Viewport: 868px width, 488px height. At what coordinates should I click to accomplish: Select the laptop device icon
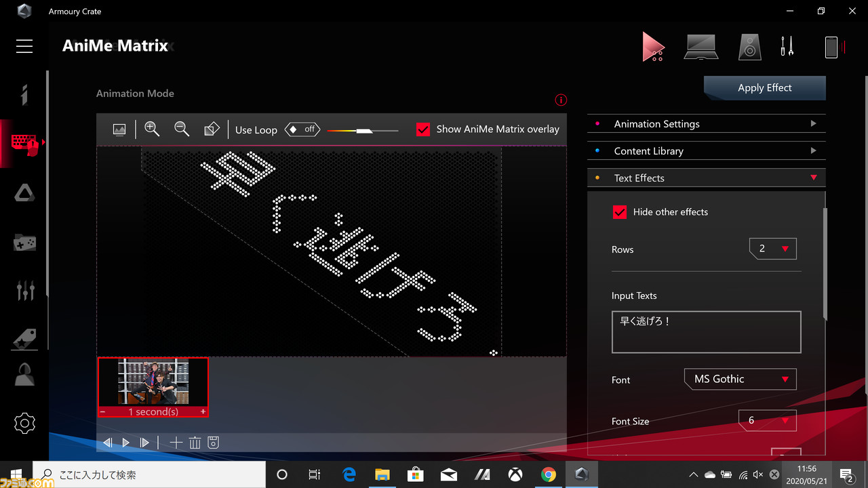(701, 47)
